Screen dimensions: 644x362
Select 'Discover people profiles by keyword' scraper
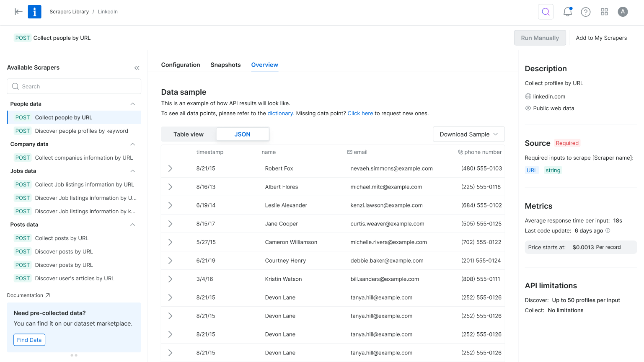point(81,131)
